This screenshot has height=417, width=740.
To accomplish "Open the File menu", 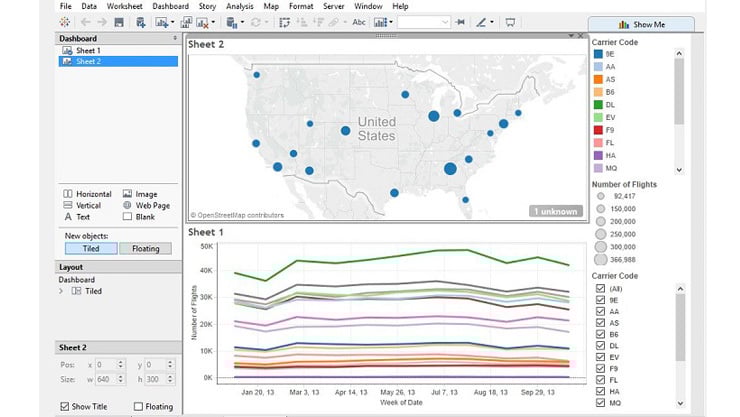I will [x=66, y=6].
